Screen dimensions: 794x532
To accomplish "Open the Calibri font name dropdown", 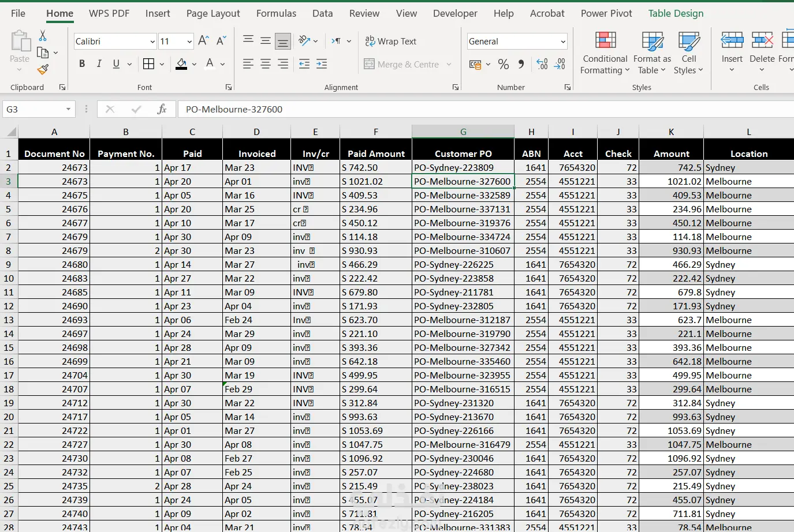I will click(x=152, y=42).
